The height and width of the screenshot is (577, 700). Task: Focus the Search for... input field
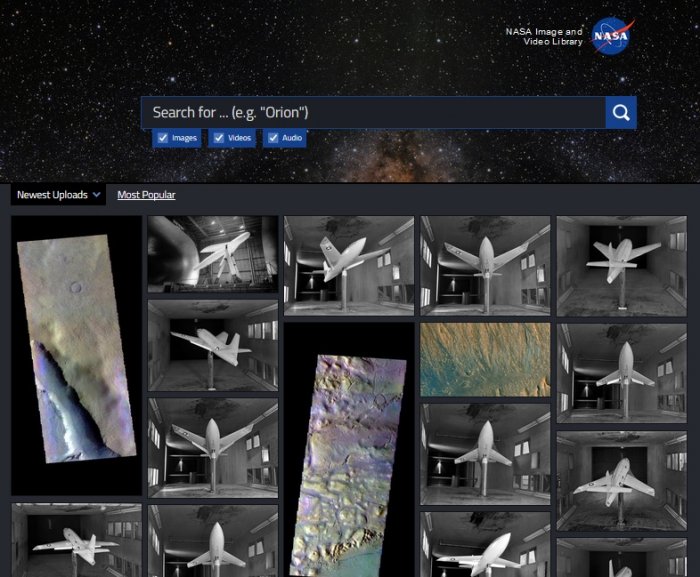tap(373, 113)
